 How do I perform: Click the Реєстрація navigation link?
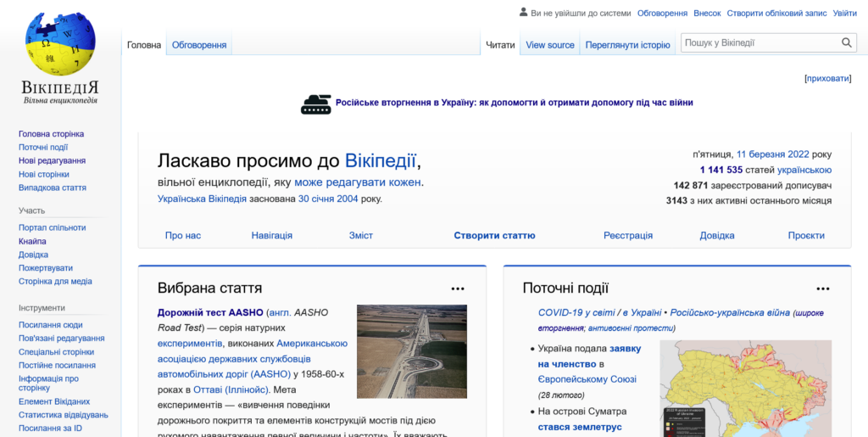627,235
